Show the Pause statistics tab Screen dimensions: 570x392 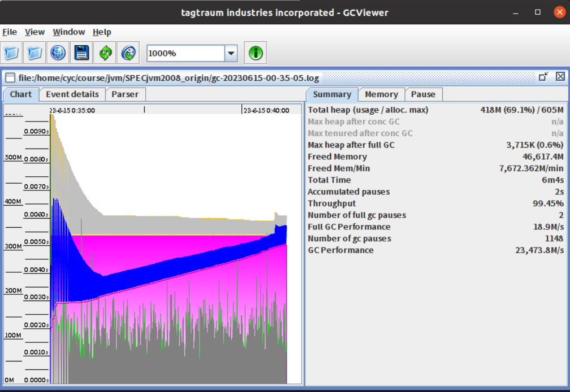point(423,94)
